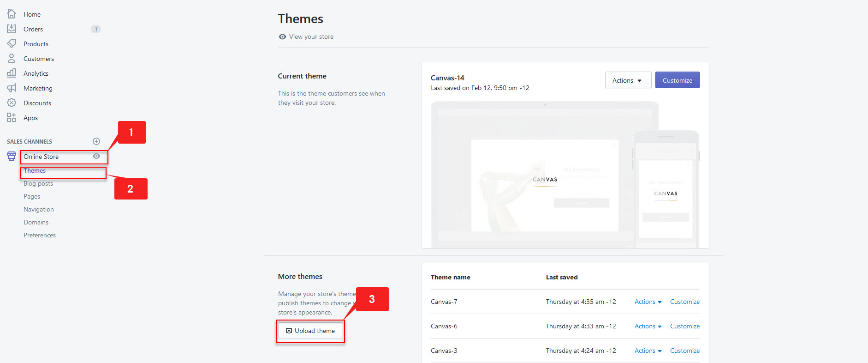The image size is (868, 363).
Task: Click the Discounts badge icon
Action: click(x=12, y=103)
